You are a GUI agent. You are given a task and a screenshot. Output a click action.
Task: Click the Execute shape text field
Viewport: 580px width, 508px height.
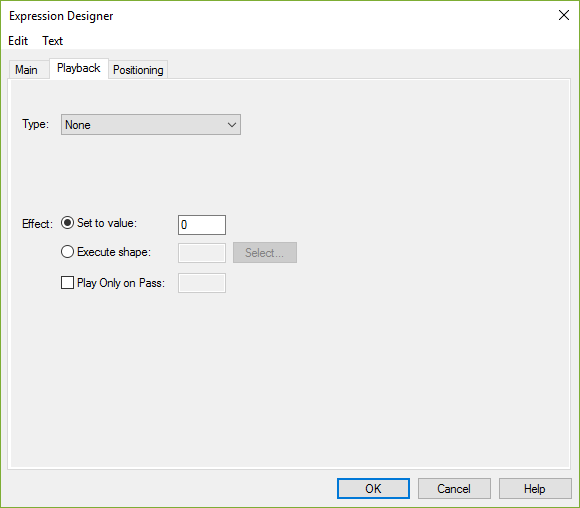pyautogui.click(x=202, y=253)
